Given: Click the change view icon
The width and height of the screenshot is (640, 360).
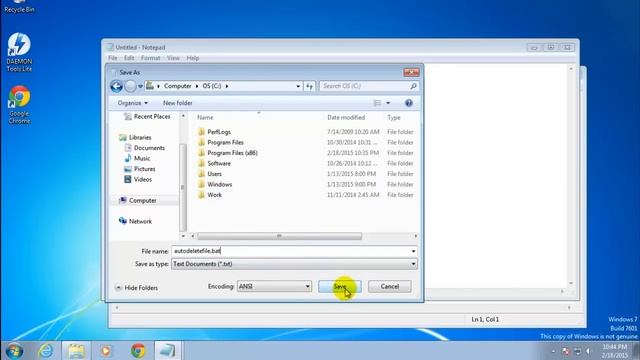Looking at the screenshot, I should coord(377,103).
